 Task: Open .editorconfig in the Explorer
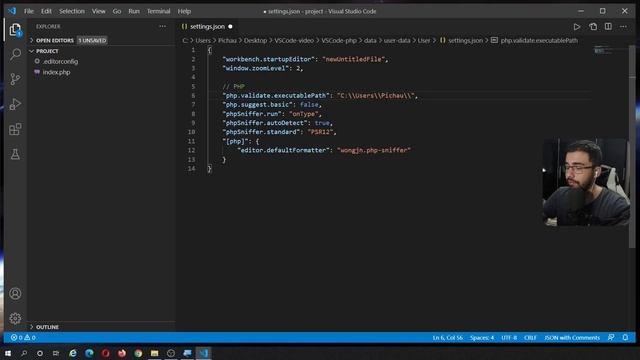60,62
